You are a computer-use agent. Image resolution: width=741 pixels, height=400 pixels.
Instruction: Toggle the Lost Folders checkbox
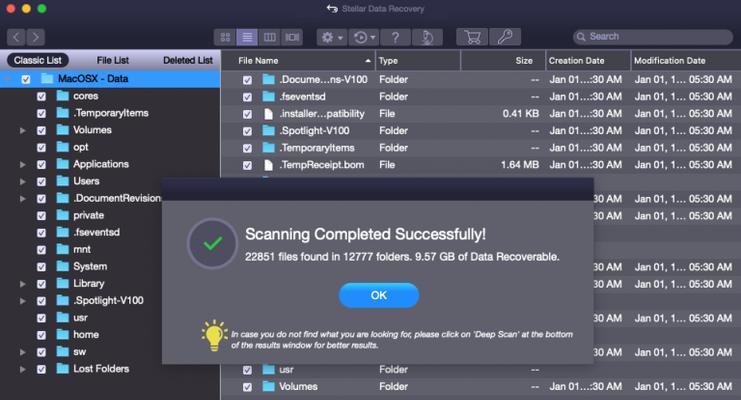(x=42, y=369)
